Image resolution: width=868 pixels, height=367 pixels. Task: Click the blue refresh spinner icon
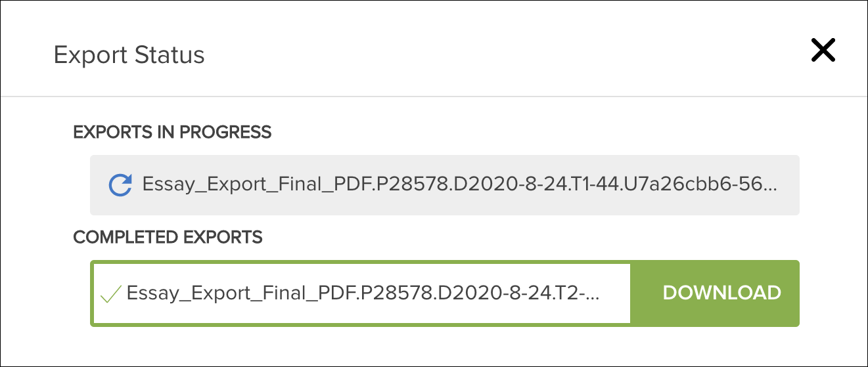coord(120,185)
